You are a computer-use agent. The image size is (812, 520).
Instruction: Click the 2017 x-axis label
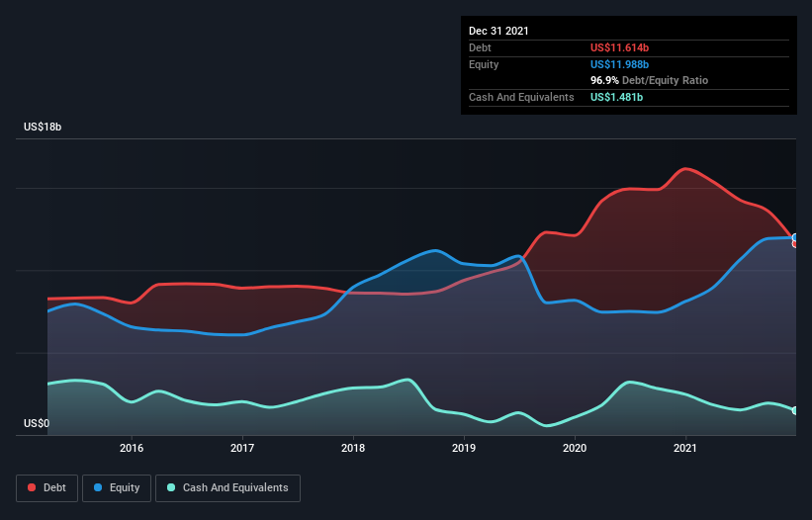coord(242,448)
